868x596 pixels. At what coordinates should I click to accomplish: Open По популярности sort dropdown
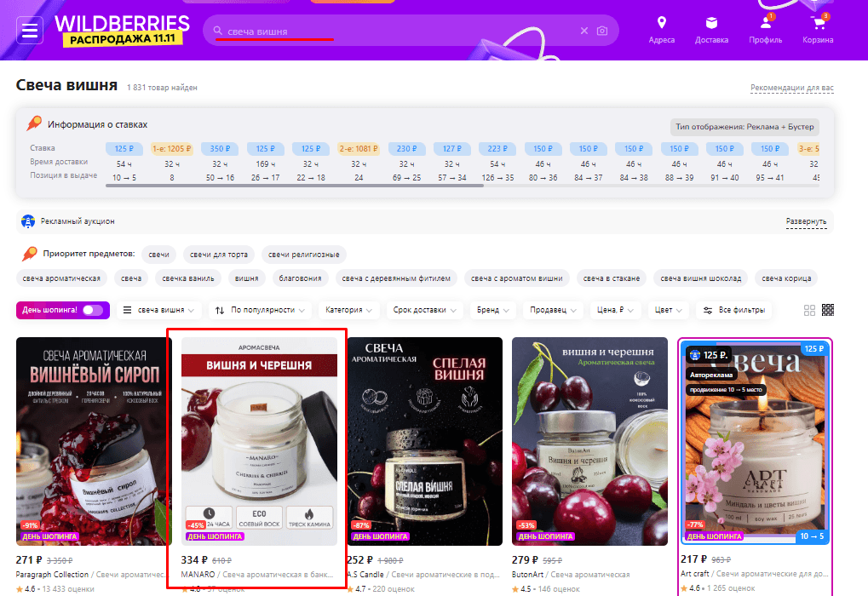(260, 310)
